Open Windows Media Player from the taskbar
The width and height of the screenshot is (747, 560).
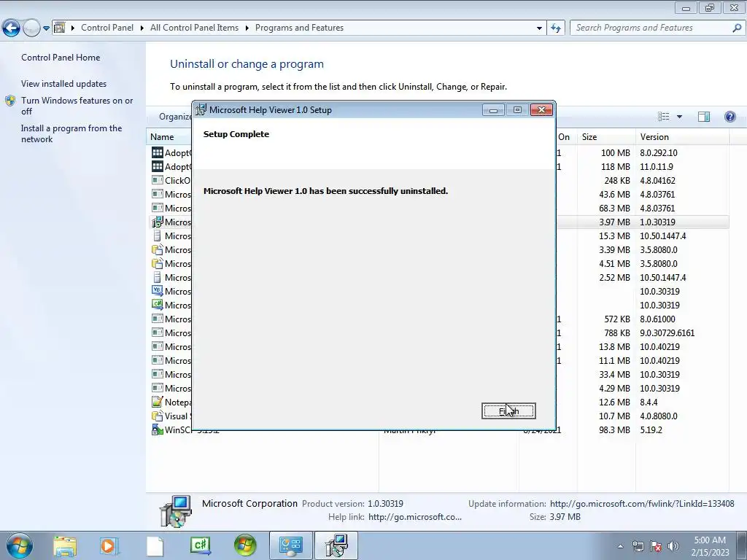109,545
